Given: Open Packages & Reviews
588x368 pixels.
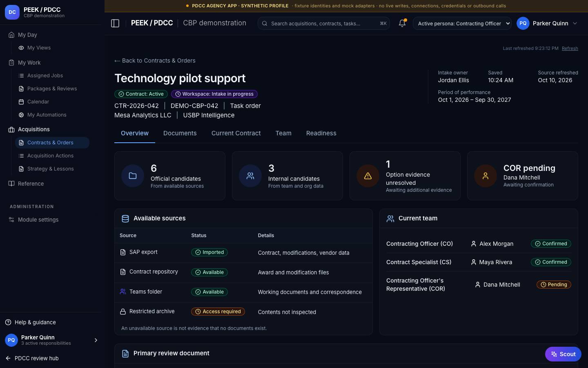Looking at the screenshot, I should click(52, 89).
